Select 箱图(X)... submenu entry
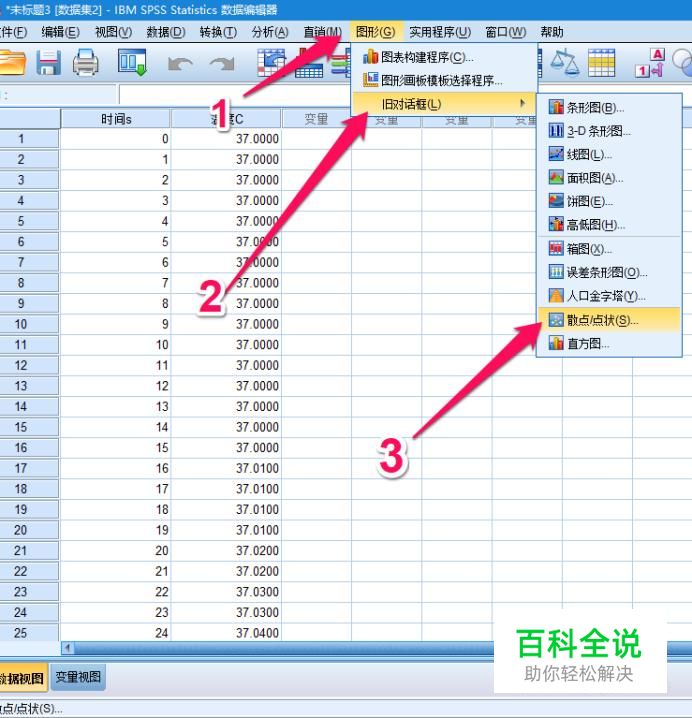Screen dimensions: 692x718 point(609,249)
